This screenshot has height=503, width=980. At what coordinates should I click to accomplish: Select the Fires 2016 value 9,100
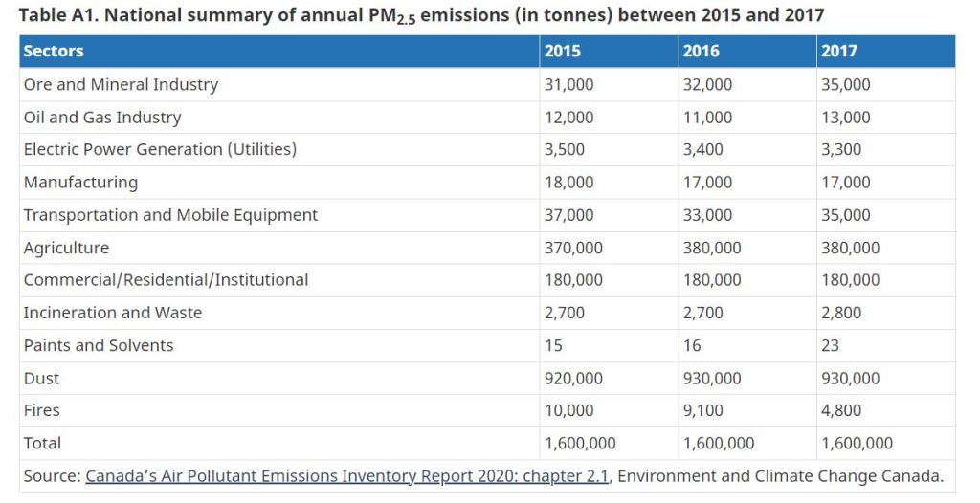[702, 410]
